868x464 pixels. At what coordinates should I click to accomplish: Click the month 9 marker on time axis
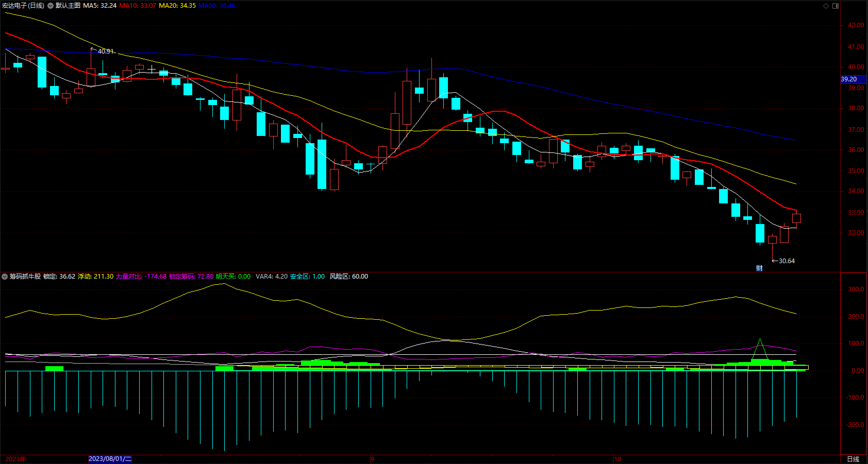372,459
